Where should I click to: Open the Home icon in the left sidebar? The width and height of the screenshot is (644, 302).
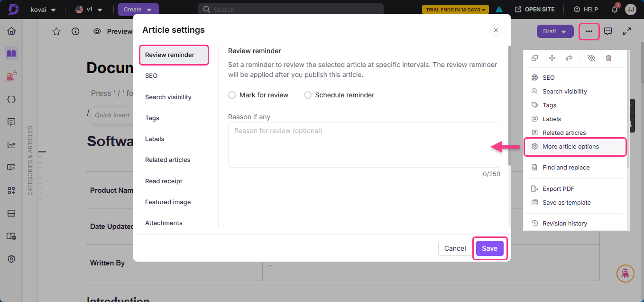click(x=11, y=30)
